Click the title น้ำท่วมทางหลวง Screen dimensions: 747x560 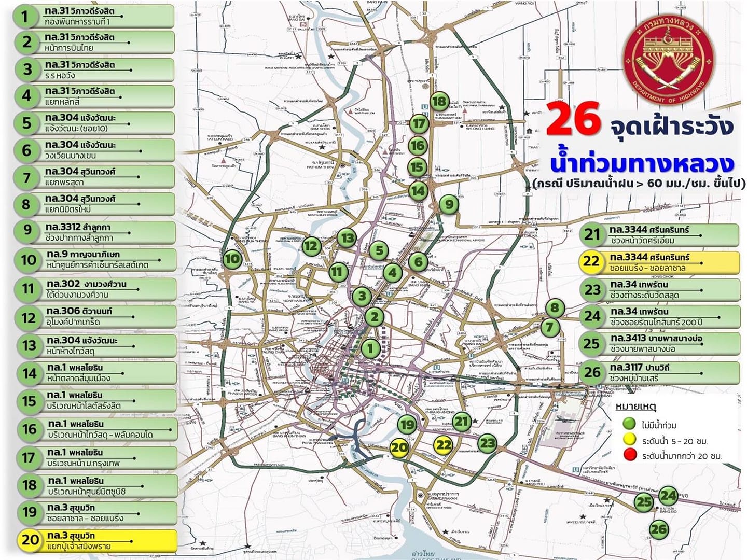(642, 164)
